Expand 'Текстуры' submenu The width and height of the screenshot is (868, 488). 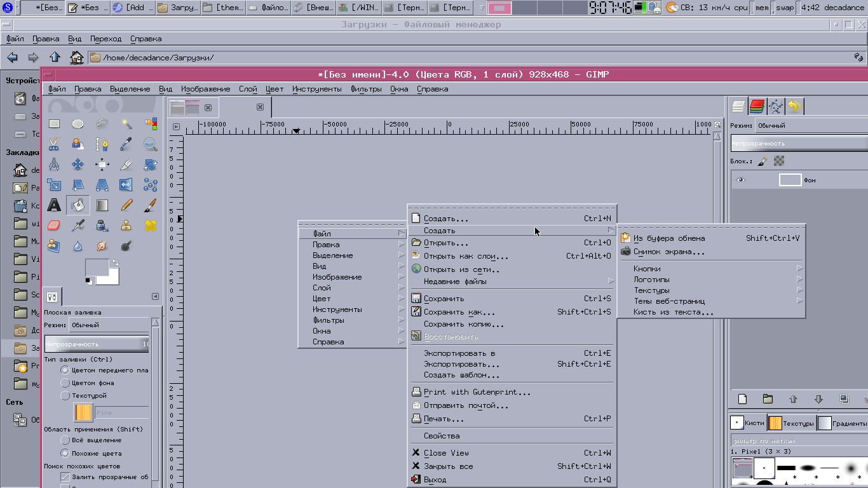click(711, 290)
